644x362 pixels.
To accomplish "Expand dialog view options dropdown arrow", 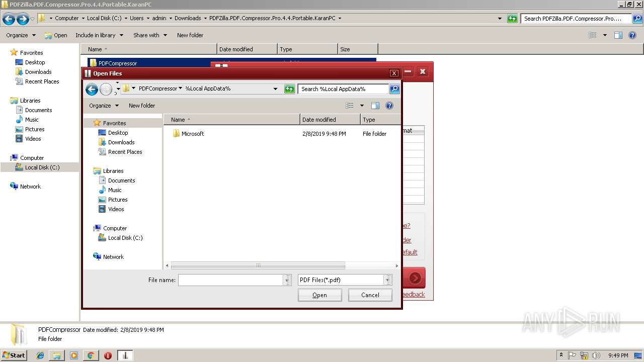I will pos(361,106).
